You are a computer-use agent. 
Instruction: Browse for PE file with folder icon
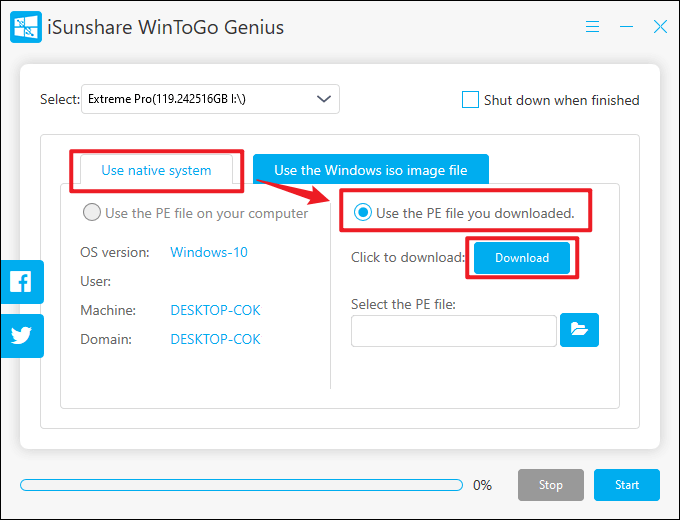click(x=579, y=330)
